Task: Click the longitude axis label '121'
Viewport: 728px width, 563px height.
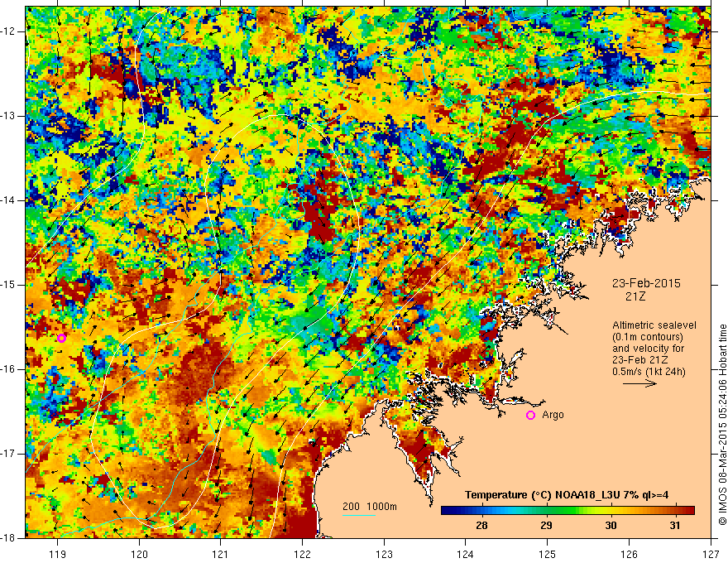Action: (x=221, y=554)
